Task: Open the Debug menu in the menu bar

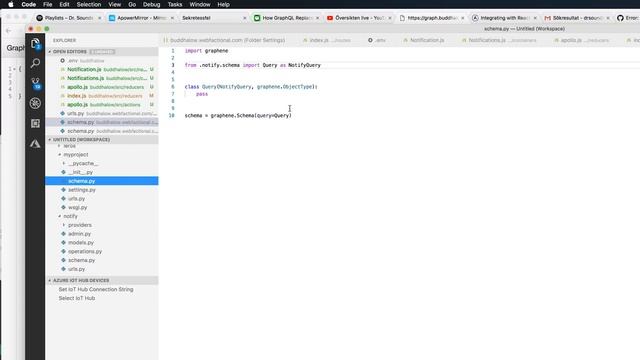Action: click(x=151, y=4)
